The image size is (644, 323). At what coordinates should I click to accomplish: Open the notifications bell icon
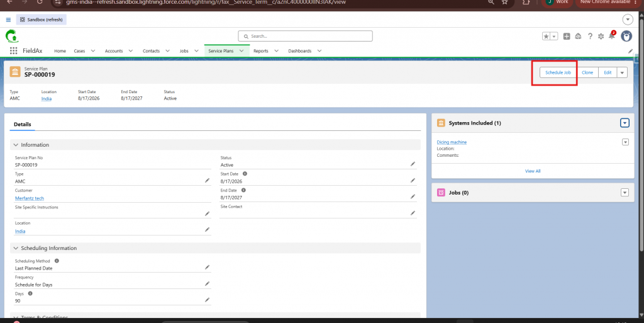click(x=611, y=36)
